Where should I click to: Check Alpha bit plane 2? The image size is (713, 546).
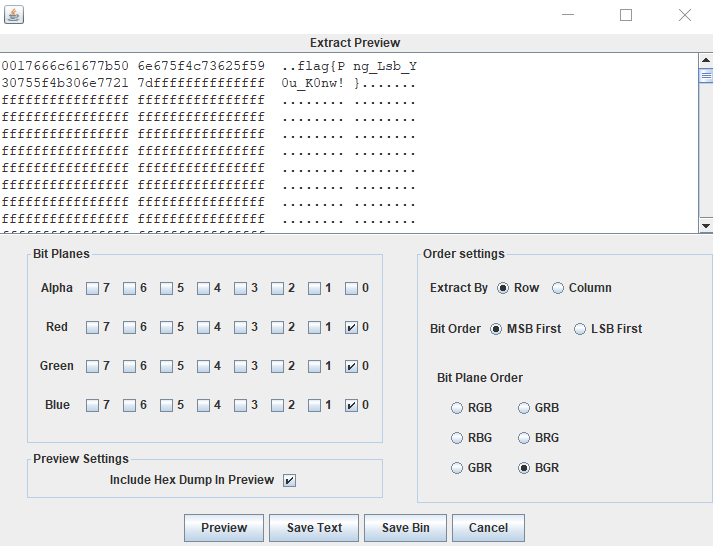click(277, 289)
